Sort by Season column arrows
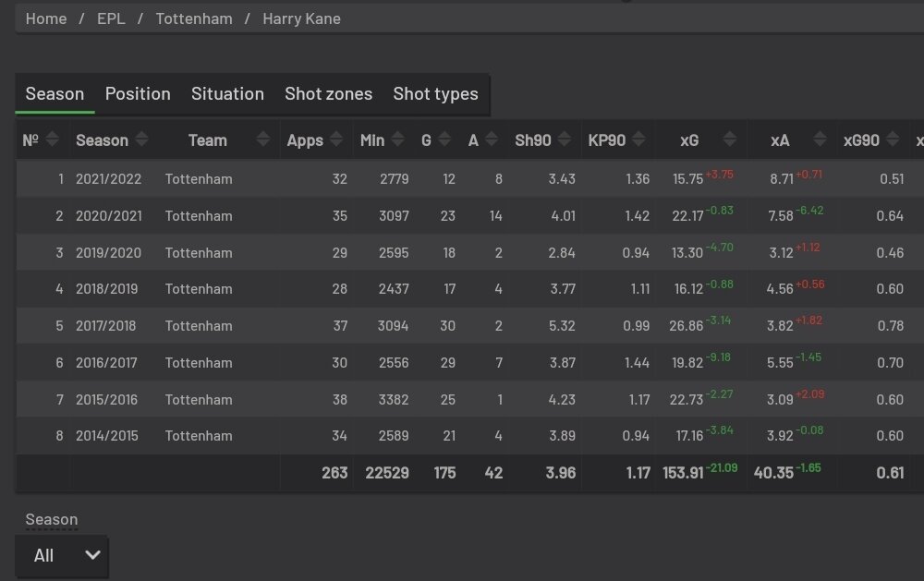The width and height of the screenshot is (924, 581). (x=141, y=139)
